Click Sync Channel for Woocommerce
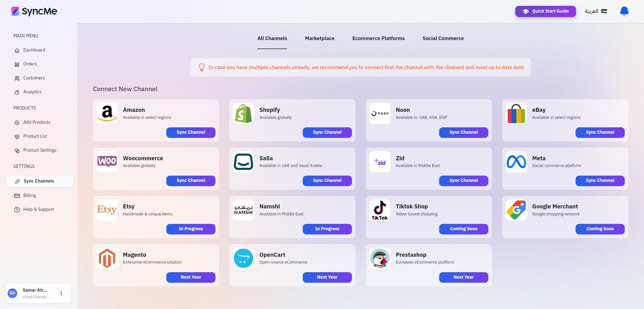Screen dimensions: 644x309 (x=191, y=181)
